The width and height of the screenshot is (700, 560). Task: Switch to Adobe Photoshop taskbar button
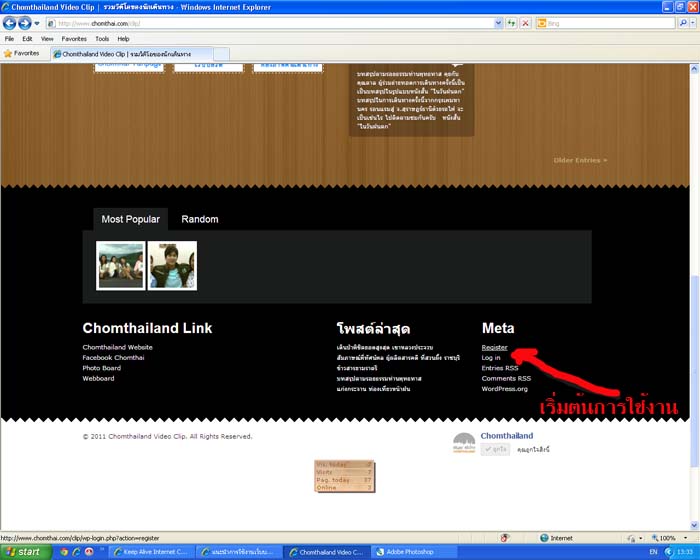point(413,552)
